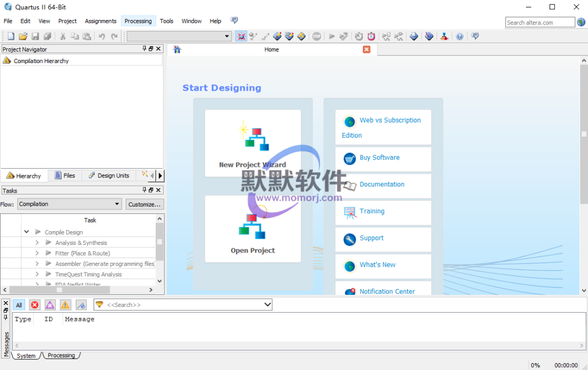
Task: Click the New Project Wizard card
Action: click(253, 143)
